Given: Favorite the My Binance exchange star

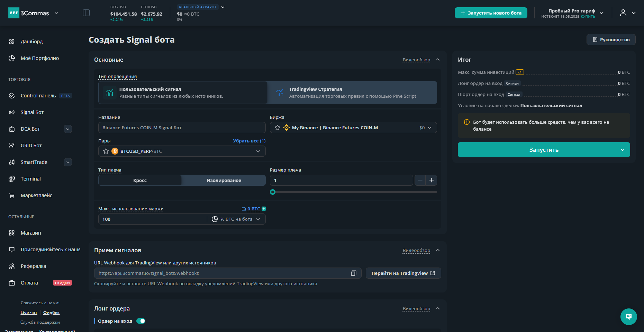Looking at the screenshot, I should pos(278,128).
